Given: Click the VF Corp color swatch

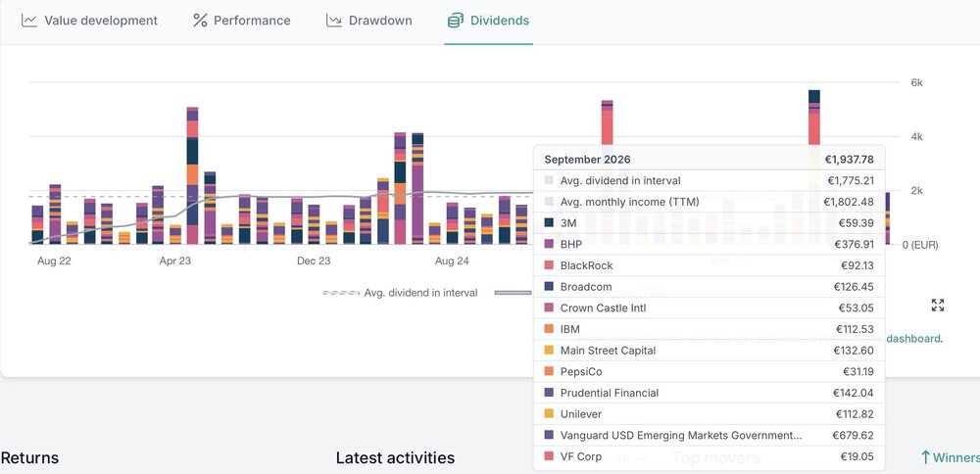Looking at the screenshot, I should tap(550, 456).
